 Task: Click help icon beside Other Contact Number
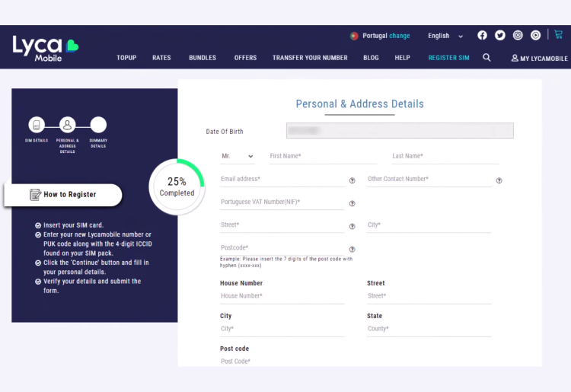(x=499, y=180)
